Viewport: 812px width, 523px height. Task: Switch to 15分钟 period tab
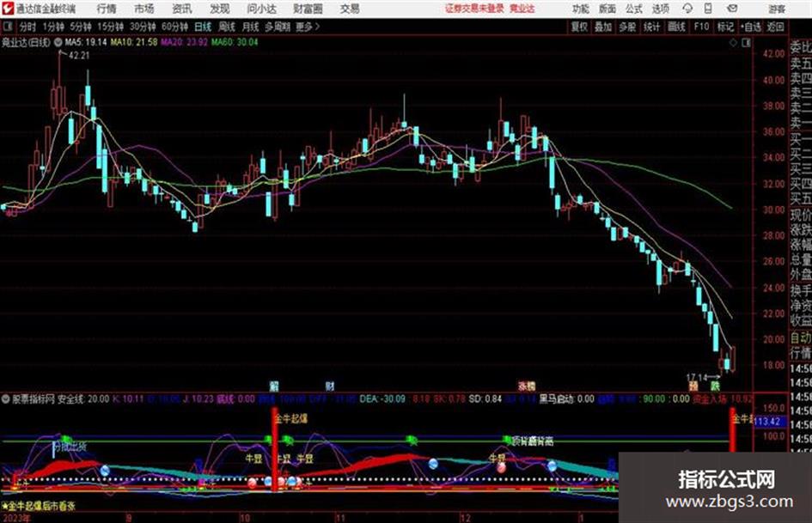111,27
